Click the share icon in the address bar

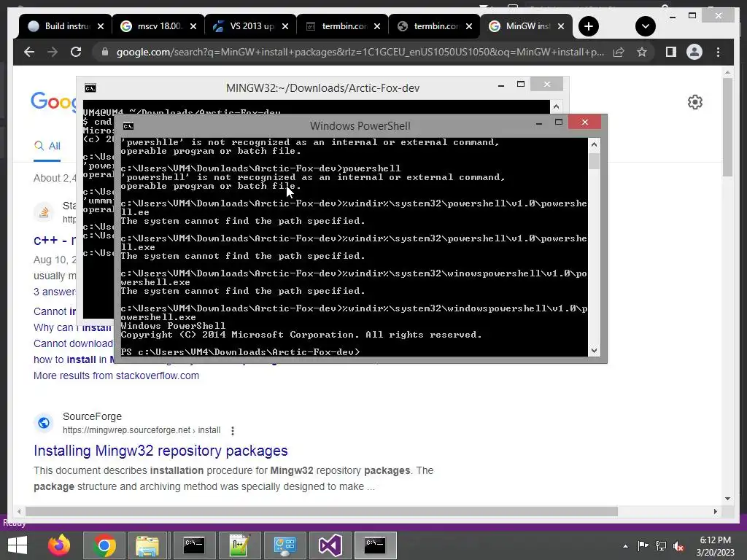619,52
